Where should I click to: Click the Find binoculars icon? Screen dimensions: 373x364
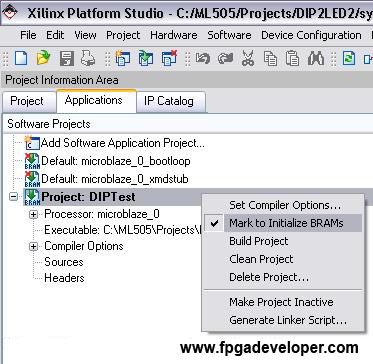[x=315, y=59]
